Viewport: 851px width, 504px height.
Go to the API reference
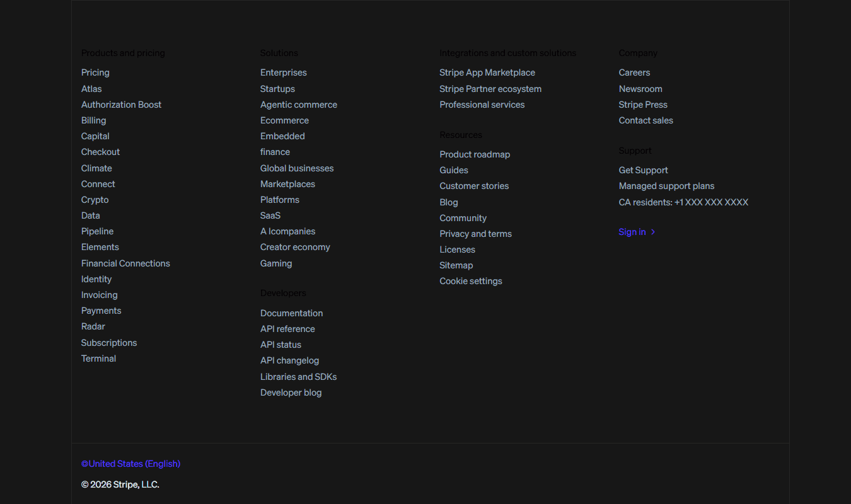[287, 329]
